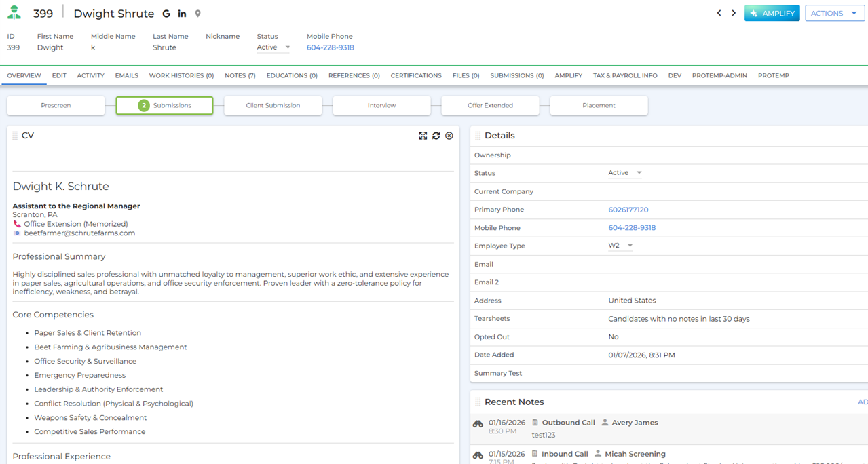Click beetfarmer@schrutefarms.com in CV
Screen dimensions: 868x464
pyautogui.click(x=79, y=233)
